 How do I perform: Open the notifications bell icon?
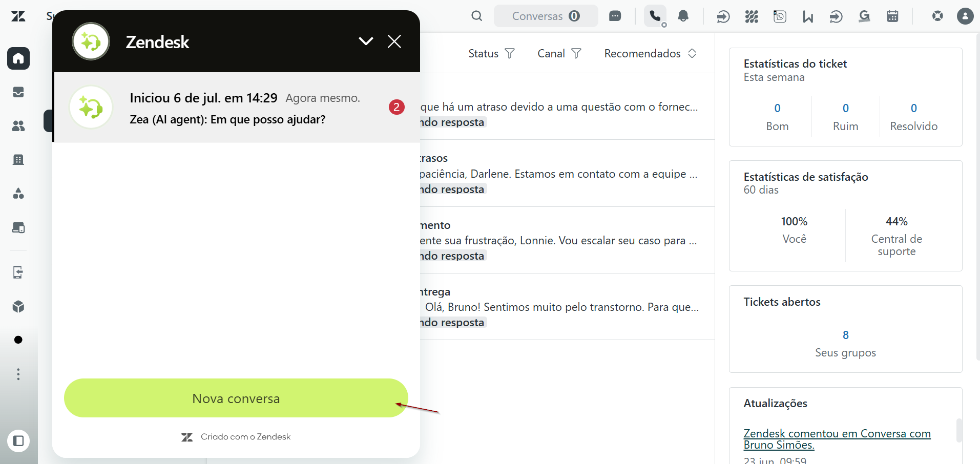pyautogui.click(x=683, y=16)
